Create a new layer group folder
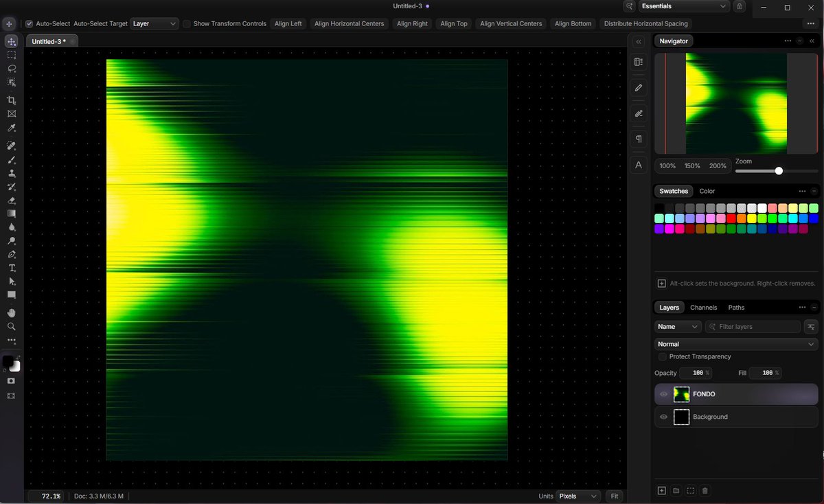This screenshot has width=824, height=504. click(676, 491)
